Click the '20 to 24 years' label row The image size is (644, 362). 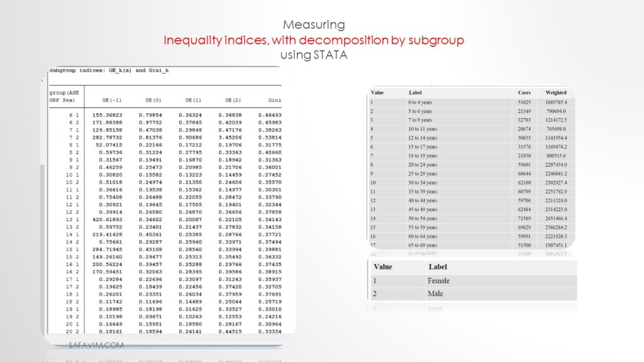point(422,163)
